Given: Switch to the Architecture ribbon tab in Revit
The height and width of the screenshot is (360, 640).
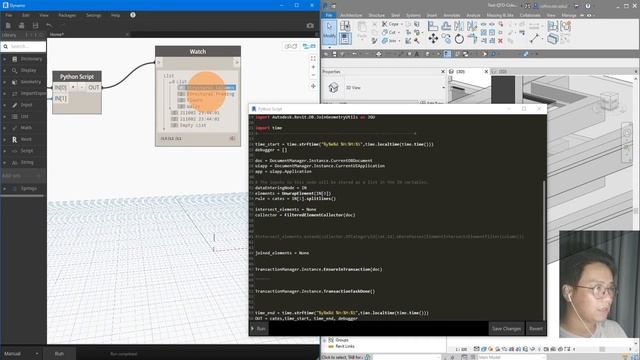Looking at the screenshot, I should tap(351, 15).
